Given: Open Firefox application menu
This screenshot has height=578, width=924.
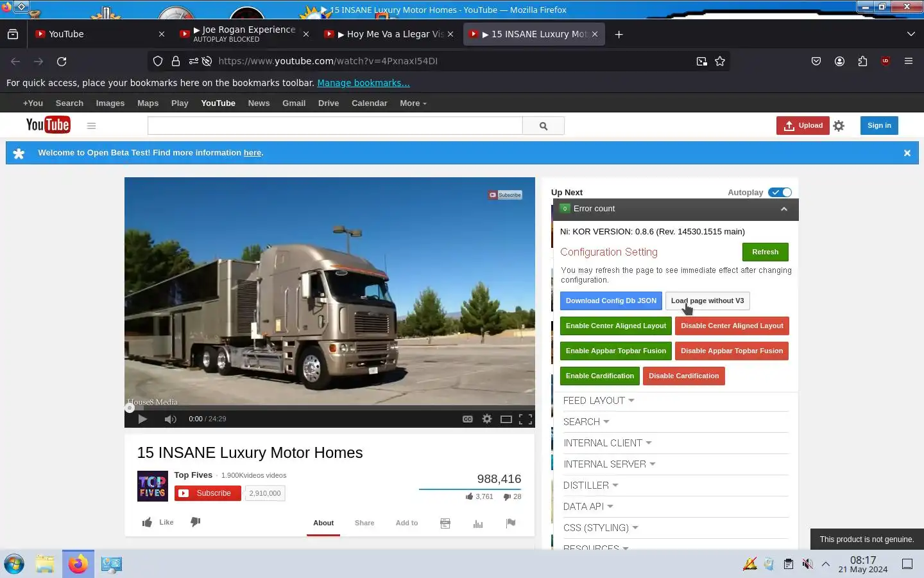Looking at the screenshot, I should 909,61.
